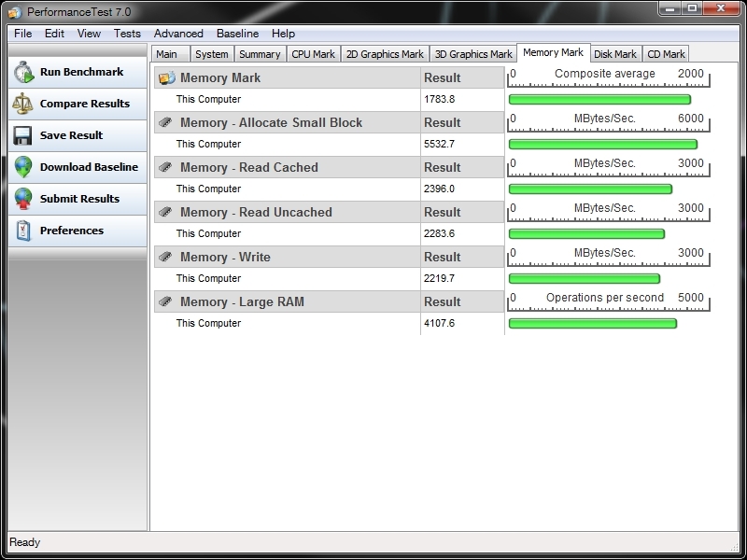
Task: Open the Advanced menu
Action: pos(178,34)
